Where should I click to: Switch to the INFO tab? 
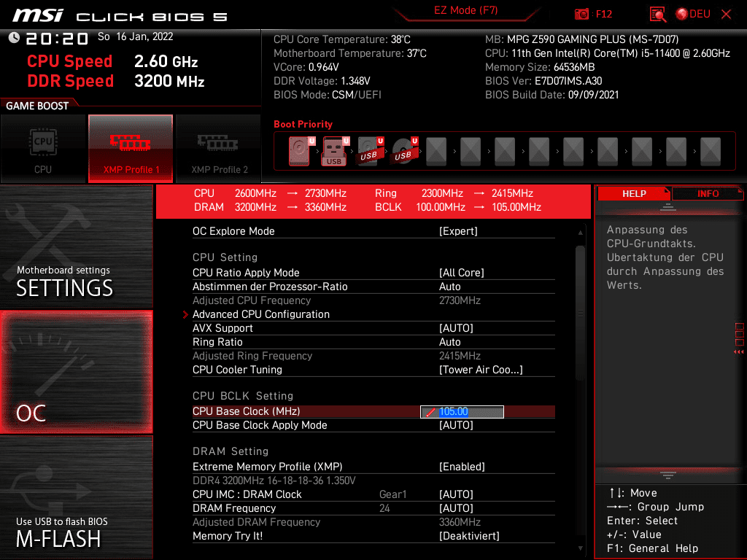(x=708, y=194)
